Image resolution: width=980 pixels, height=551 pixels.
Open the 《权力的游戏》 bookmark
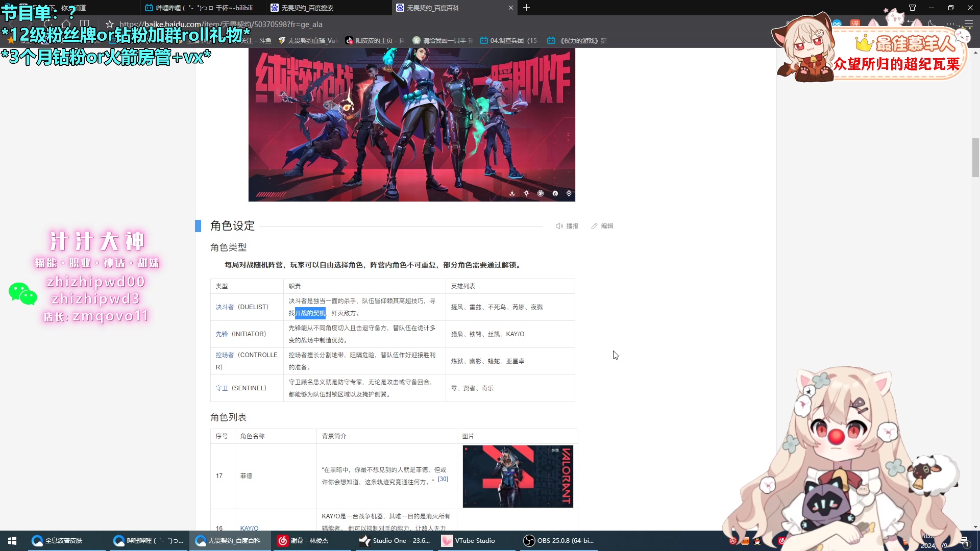[x=577, y=40]
